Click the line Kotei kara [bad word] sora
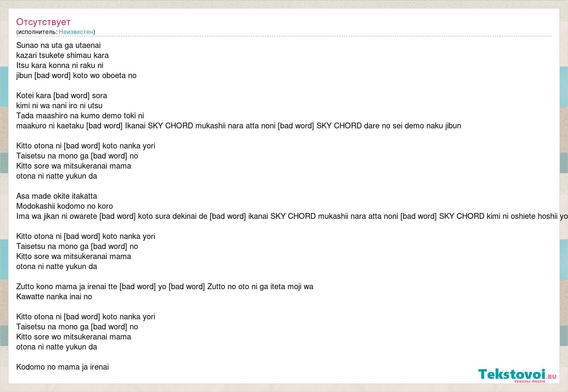 [x=62, y=95]
